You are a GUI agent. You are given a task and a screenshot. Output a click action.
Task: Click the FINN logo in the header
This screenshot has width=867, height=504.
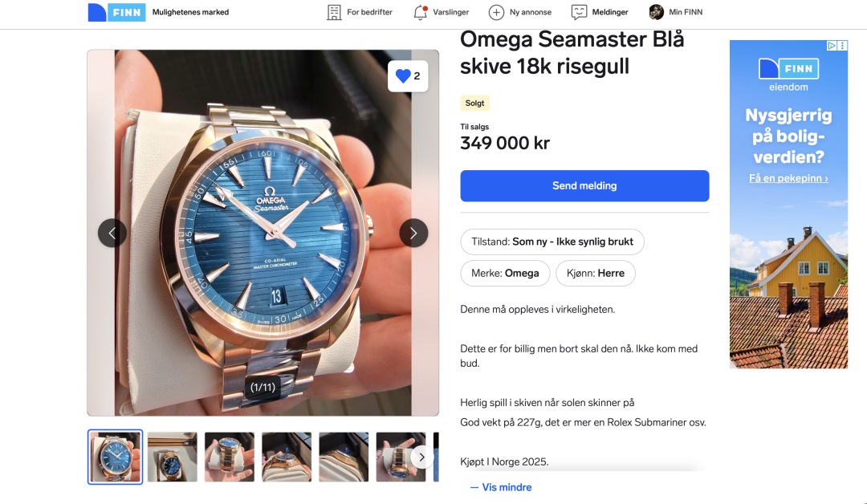(116, 12)
